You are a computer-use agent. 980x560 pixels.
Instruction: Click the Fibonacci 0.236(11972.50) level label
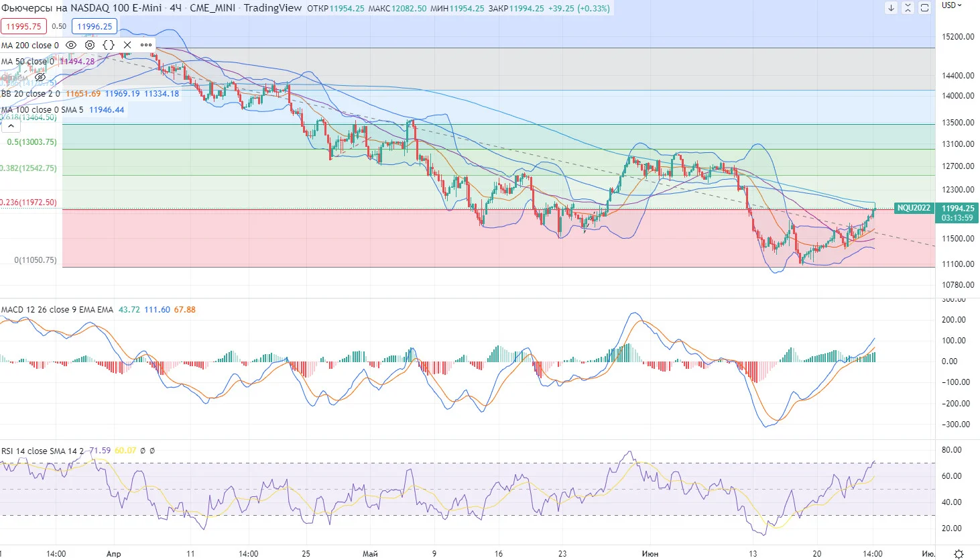pyautogui.click(x=29, y=203)
